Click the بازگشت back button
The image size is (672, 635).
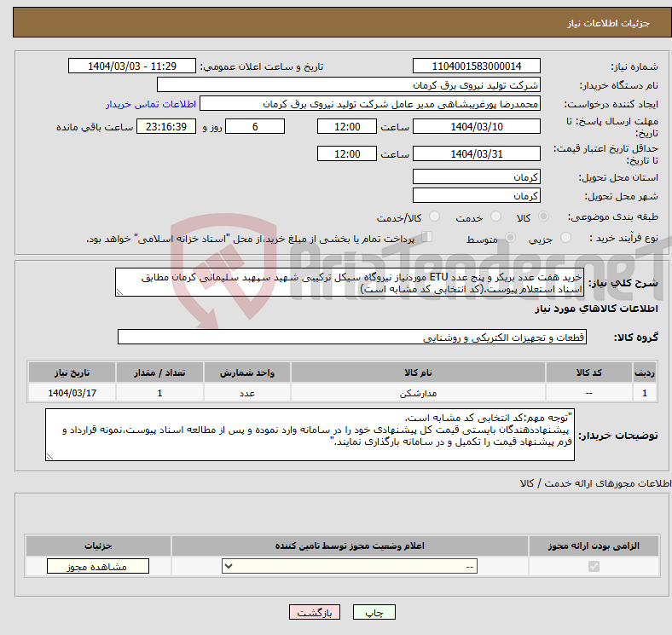[316, 612]
